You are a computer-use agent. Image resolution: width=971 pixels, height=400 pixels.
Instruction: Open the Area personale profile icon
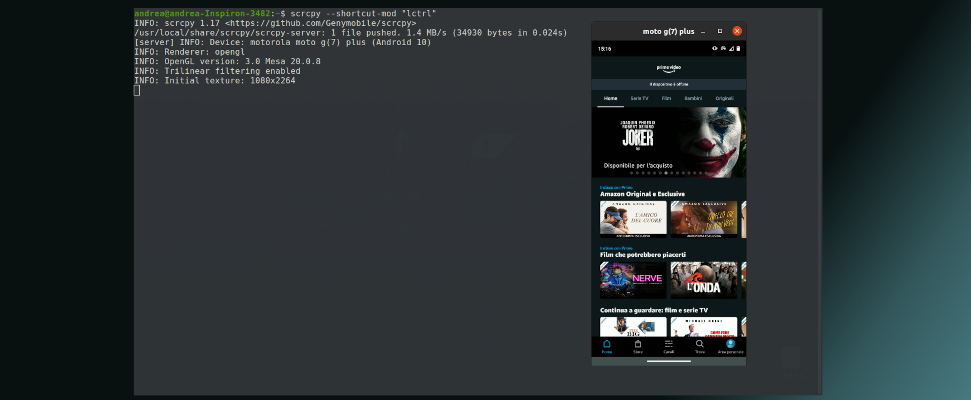click(731, 346)
